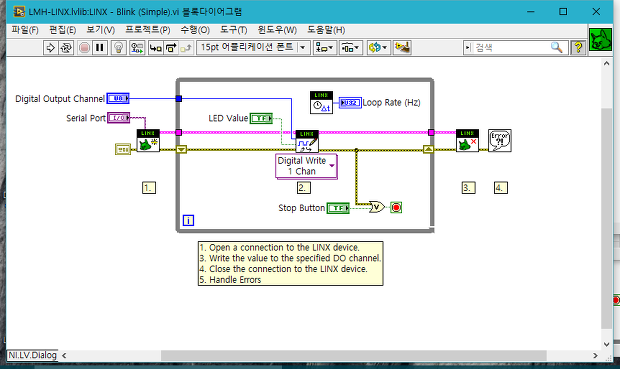Open the 편집(E) menu

[x=62, y=30]
